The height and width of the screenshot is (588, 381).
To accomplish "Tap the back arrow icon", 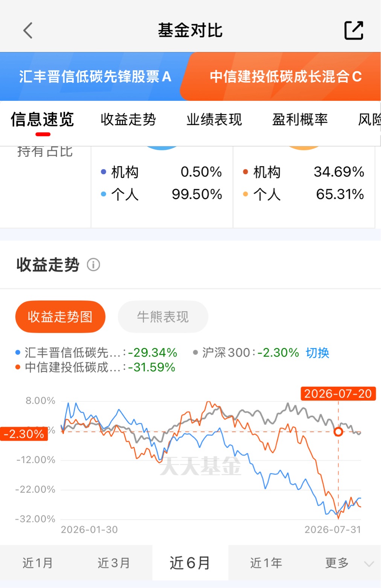I will 28,30.
